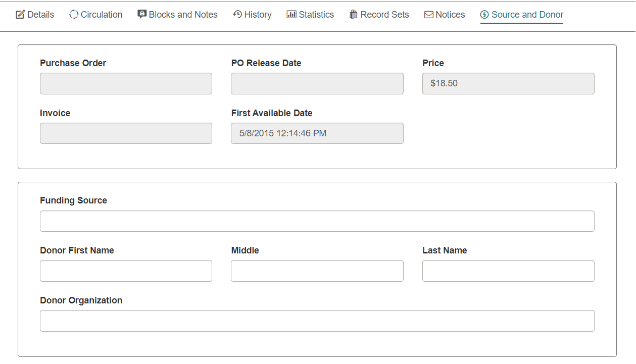Click the speech bubble icon on Blocks and Notes

click(142, 15)
